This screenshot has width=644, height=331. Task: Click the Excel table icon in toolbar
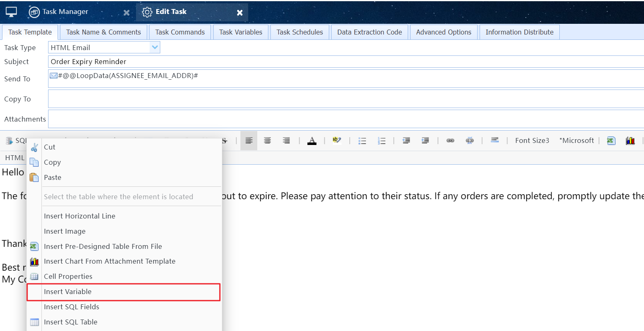tap(611, 141)
